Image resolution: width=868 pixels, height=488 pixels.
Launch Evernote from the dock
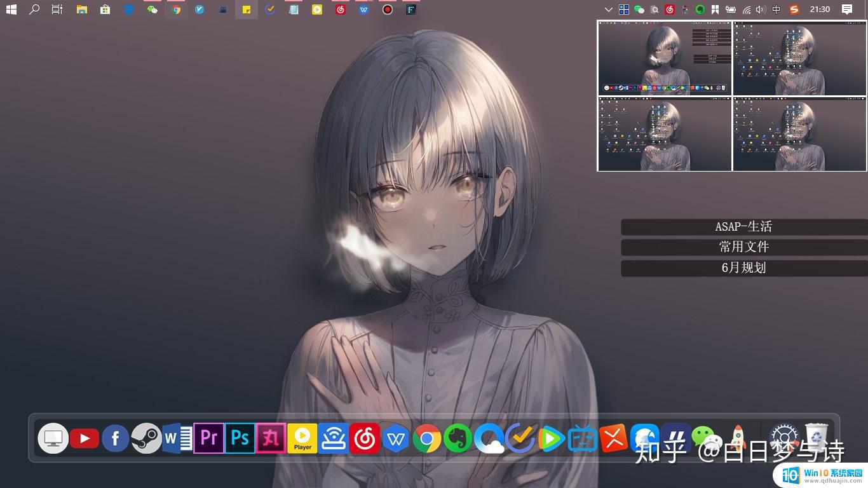458,438
